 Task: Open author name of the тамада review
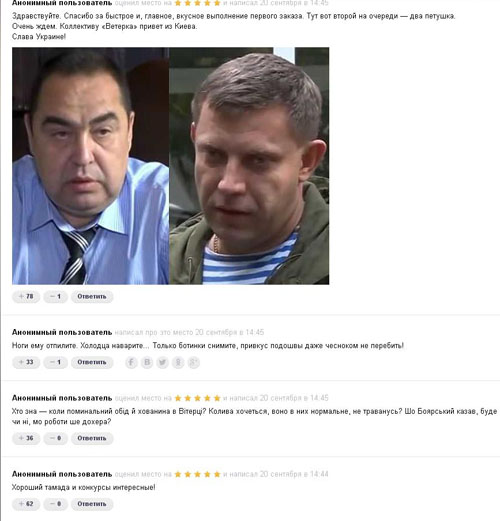62,474
